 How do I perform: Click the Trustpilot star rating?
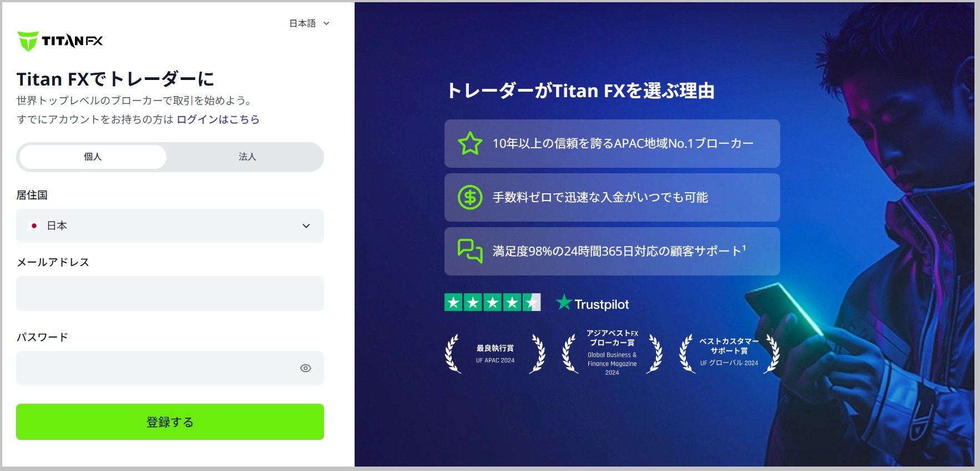pos(492,303)
